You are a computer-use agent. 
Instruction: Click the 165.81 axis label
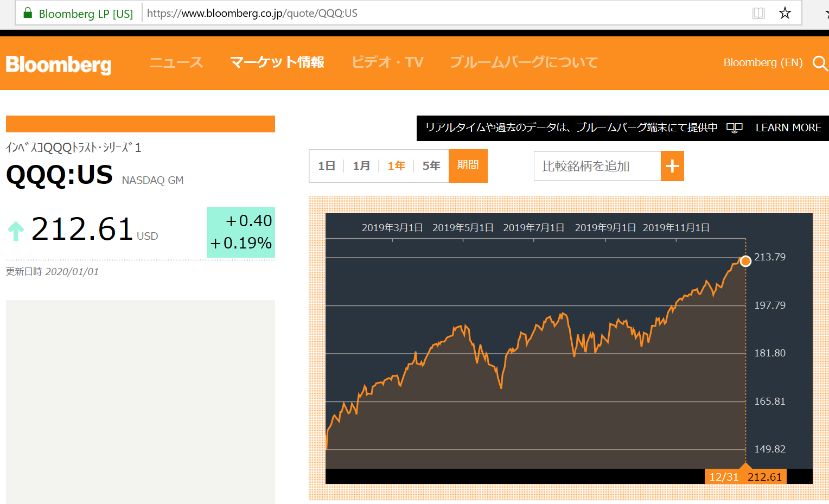pyautogui.click(x=770, y=401)
